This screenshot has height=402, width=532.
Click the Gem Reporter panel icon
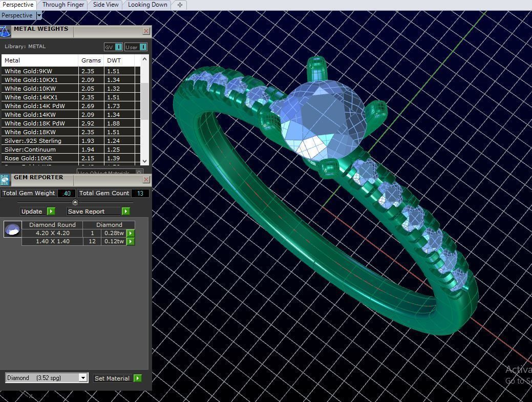[5, 180]
